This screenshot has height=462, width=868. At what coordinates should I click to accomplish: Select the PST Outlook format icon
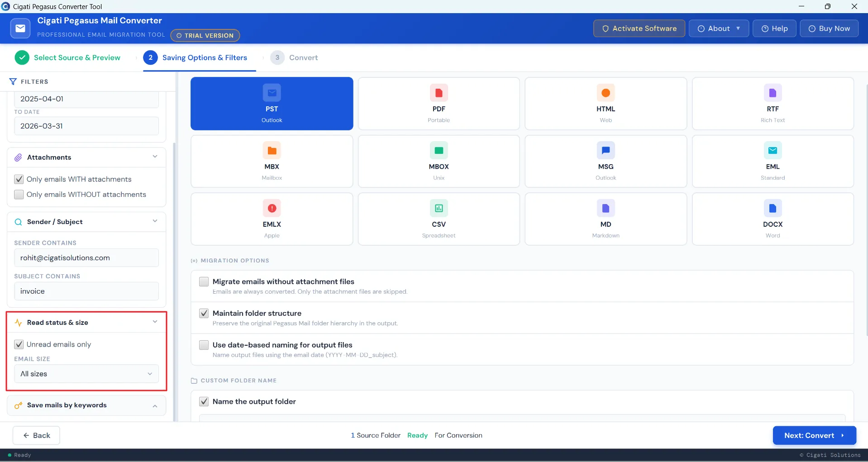pyautogui.click(x=272, y=93)
